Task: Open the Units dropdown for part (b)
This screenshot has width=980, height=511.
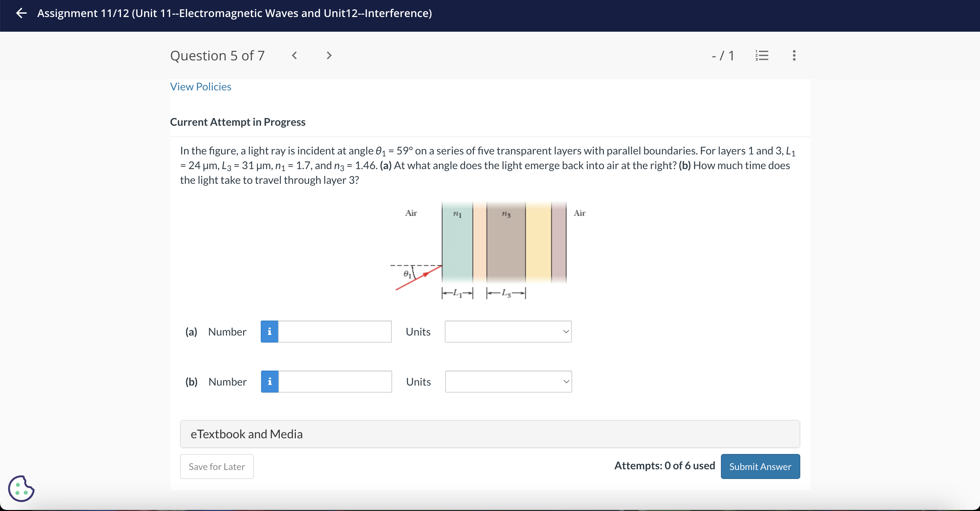Action: pos(509,382)
